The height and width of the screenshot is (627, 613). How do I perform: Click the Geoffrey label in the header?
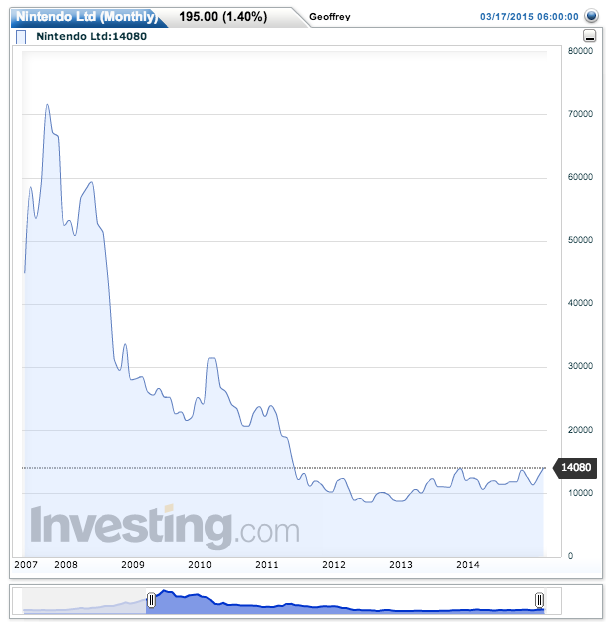point(330,17)
